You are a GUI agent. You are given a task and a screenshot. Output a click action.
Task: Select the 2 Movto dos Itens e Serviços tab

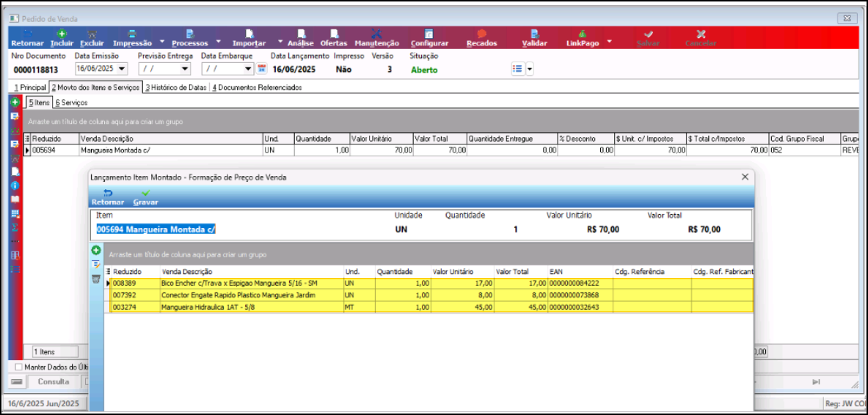[x=95, y=87]
